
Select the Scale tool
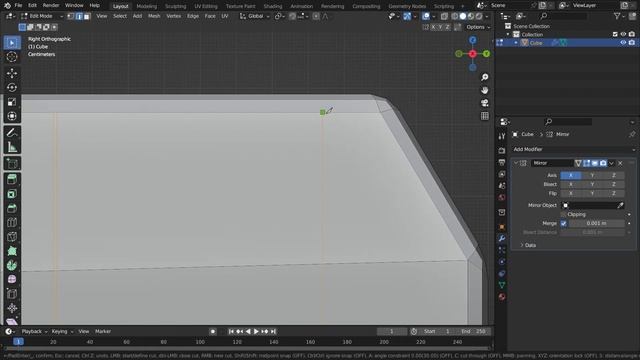point(12,102)
